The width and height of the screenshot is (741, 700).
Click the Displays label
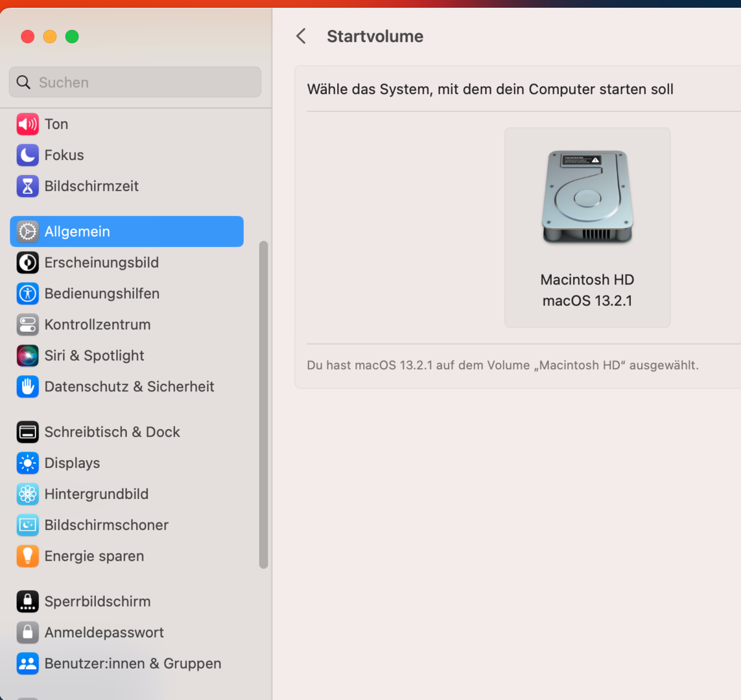[x=73, y=463]
